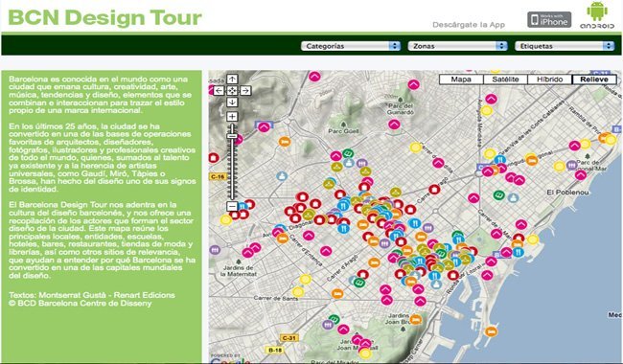Image resolution: width=623 pixels, height=364 pixels.
Task: Click the Works with iPhone badge
Action: (549, 19)
